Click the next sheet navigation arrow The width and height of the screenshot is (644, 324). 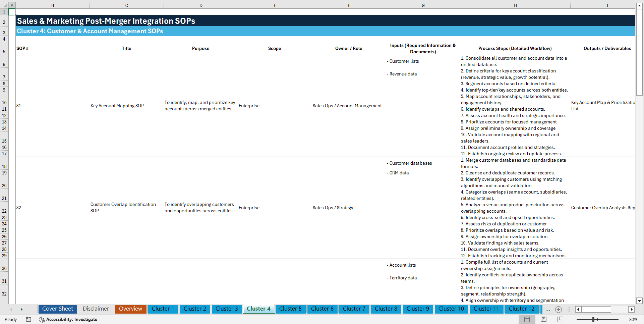[x=21, y=309]
